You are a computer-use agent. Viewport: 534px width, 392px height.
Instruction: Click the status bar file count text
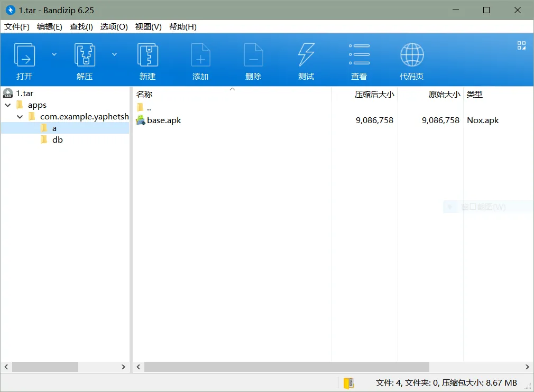tap(446, 383)
